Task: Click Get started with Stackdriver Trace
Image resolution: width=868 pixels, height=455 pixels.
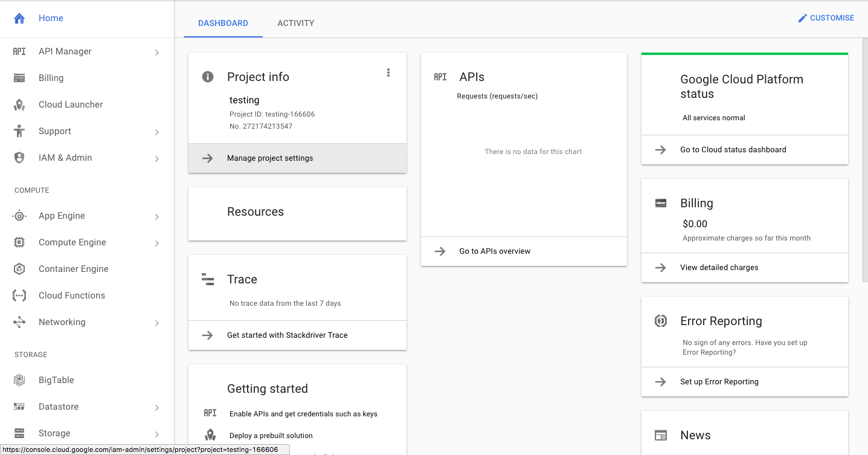Action: click(297, 335)
